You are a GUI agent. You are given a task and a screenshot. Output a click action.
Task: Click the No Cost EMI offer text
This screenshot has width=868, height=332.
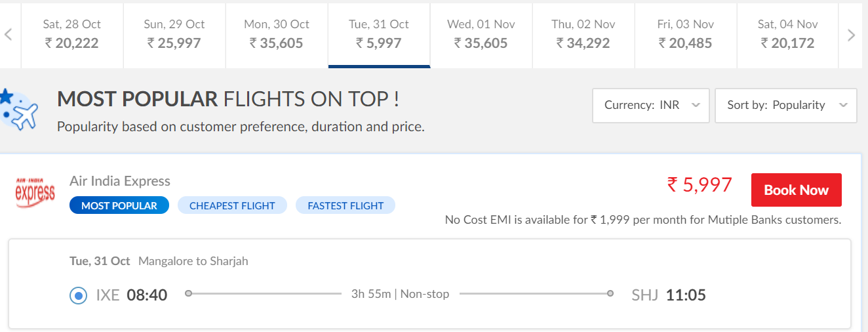[642, 220]
